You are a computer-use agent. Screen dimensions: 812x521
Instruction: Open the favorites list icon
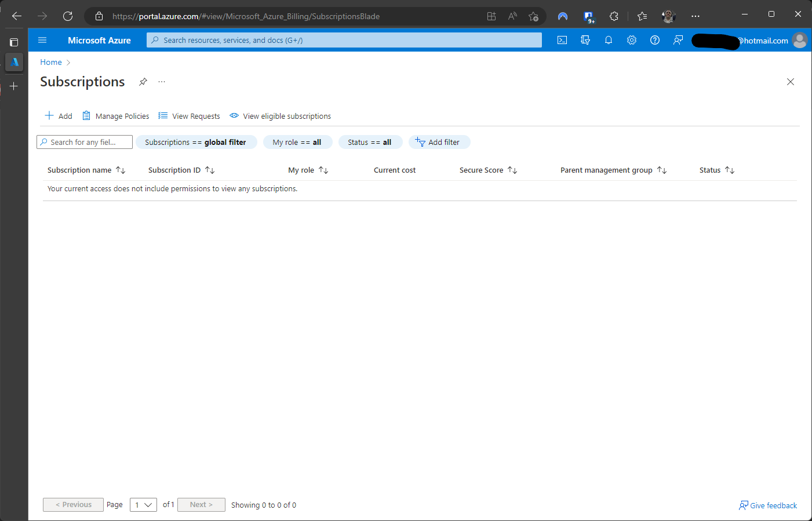tap(642, 16)
